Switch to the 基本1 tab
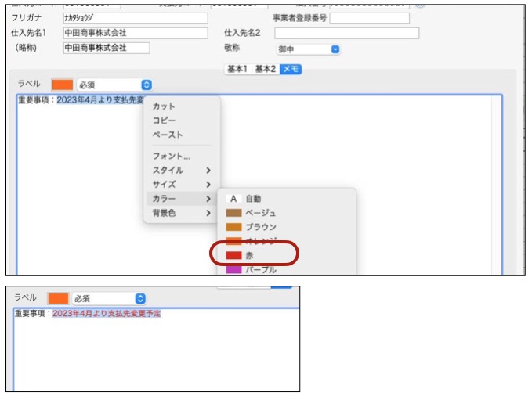The image size is (532, 396). click(x=237, y=70)
